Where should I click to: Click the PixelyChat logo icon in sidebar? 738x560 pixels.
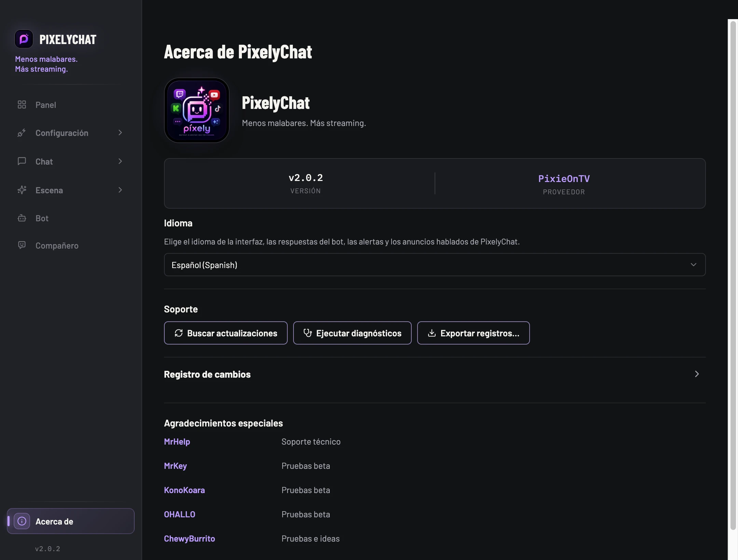pyautogui.click(x=24, y=39)
